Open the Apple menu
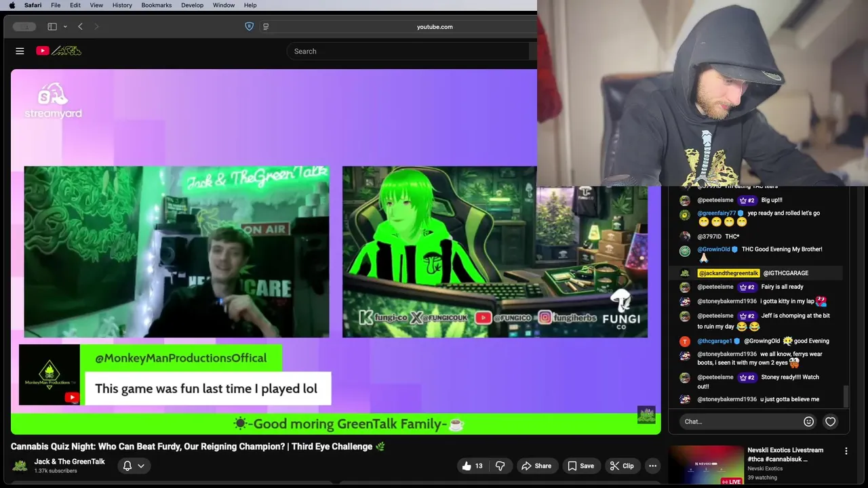 click(x=12, y=5)
